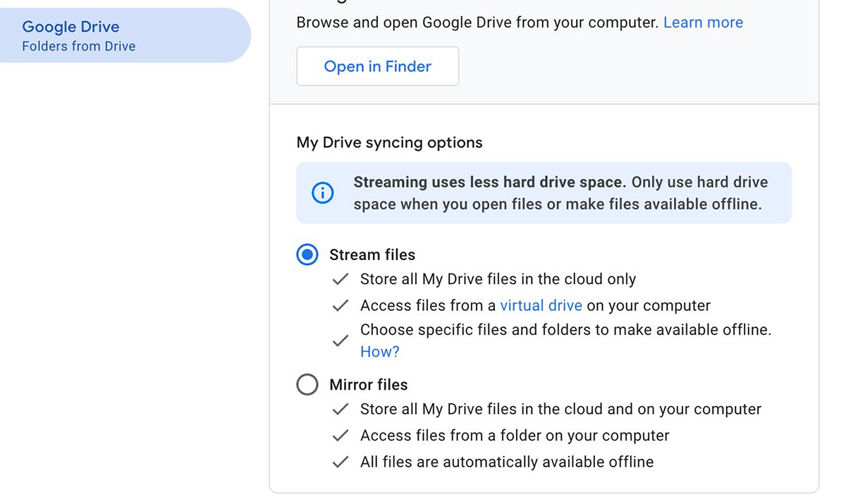Click the checkmark next to virtual drive access
The height and width of the screenshot is (504, 846).
click(x=340, y=305)
